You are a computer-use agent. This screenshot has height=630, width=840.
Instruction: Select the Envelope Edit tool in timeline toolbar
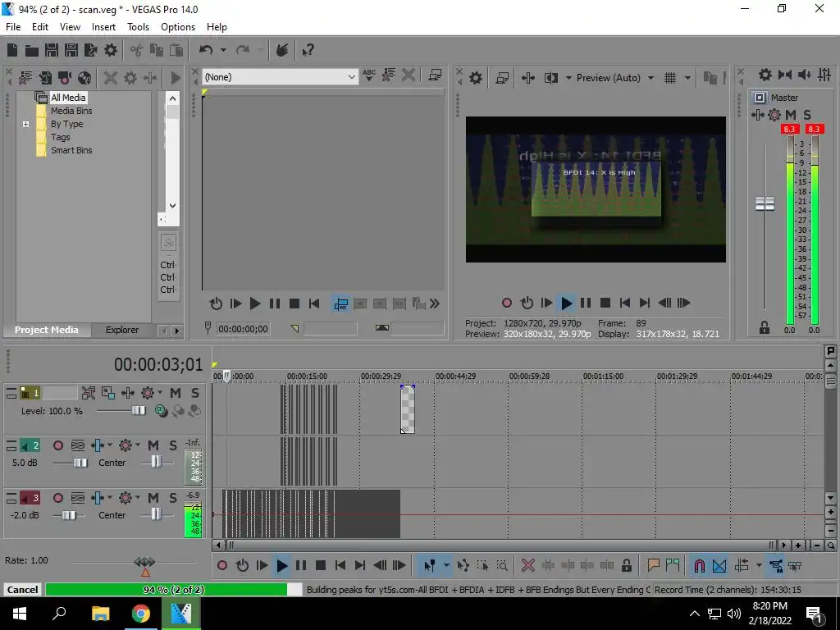[463, 565]
